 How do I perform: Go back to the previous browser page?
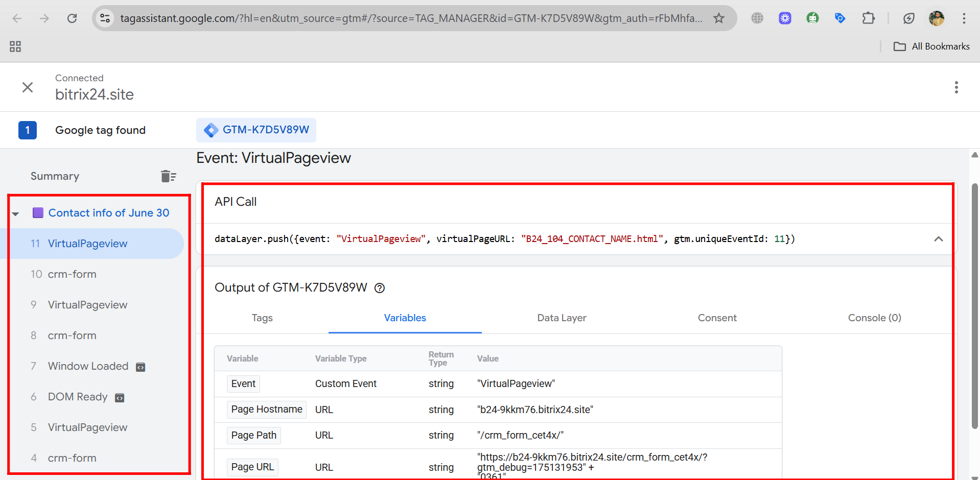point(17,18)
